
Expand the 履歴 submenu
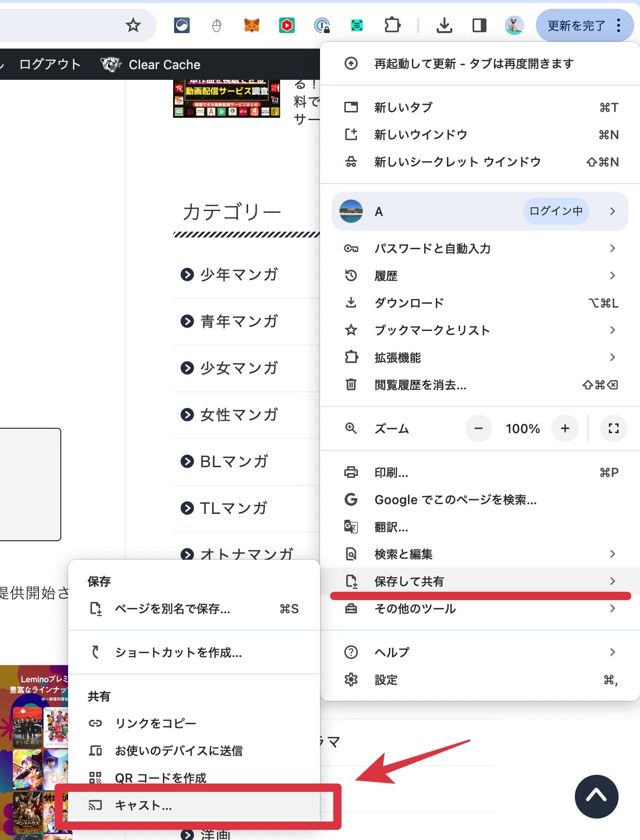[x=479, y=276]
